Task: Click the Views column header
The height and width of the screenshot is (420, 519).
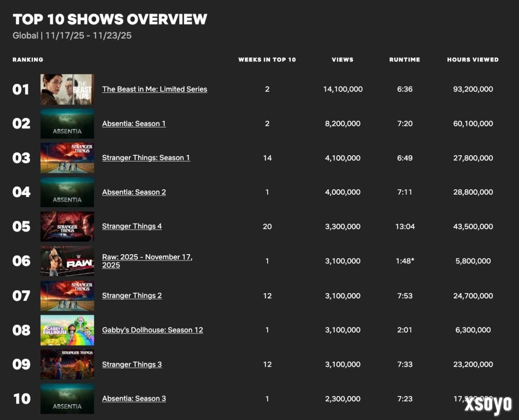Action: click(342, 60)
